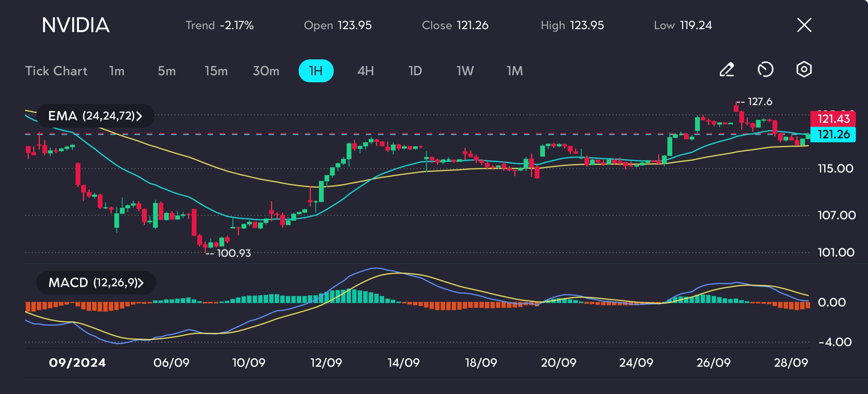Select the 1W timeframe
Image resolution: width=868 pixels, height=394 pixels.
(x=465, y=71)
